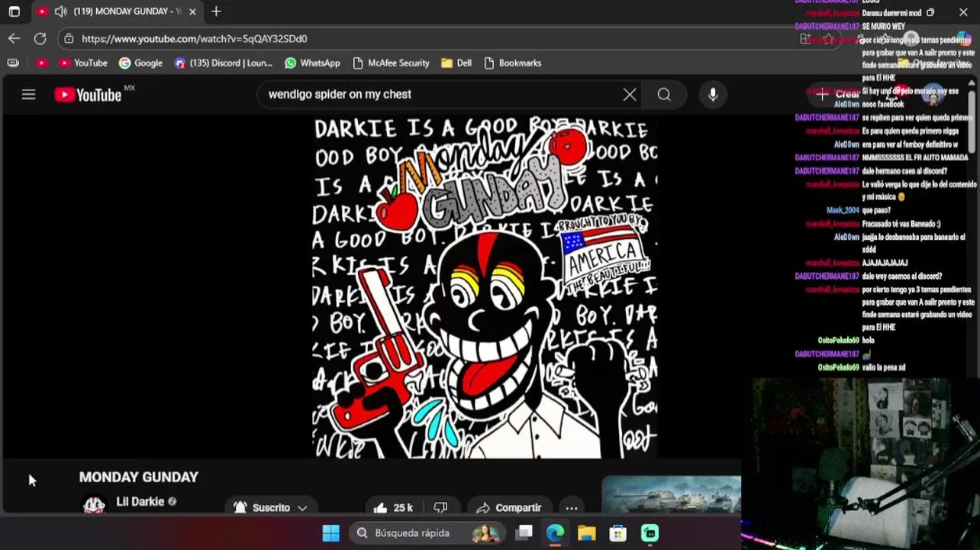Click the browser address bar URL
Screen dimensions: 980x550
[x=194, y=38]
